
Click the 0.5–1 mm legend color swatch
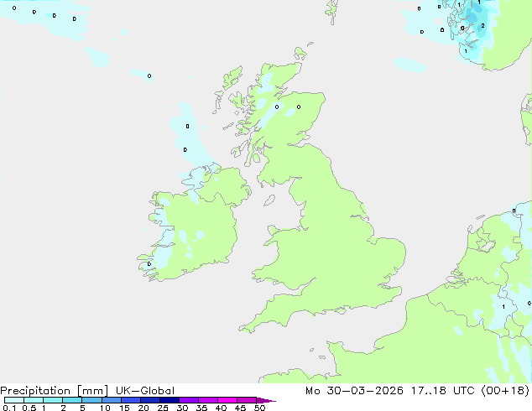34,400
